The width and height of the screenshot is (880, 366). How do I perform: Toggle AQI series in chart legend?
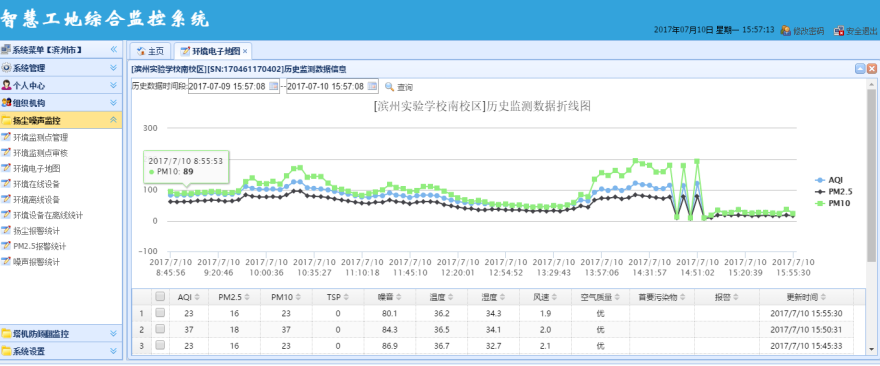[x=829, y=180]
